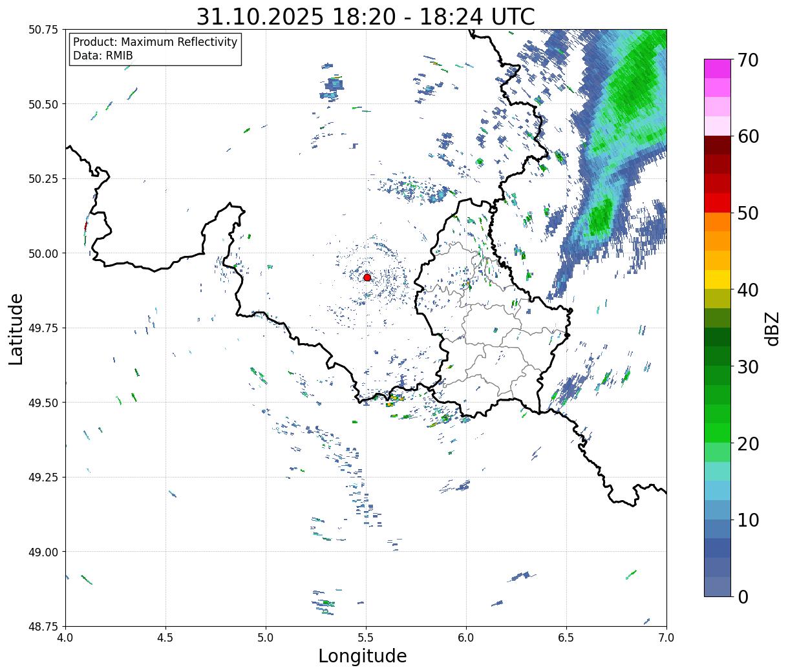
Task: Click the colorbar tick label 40
Action: [748, 289]
